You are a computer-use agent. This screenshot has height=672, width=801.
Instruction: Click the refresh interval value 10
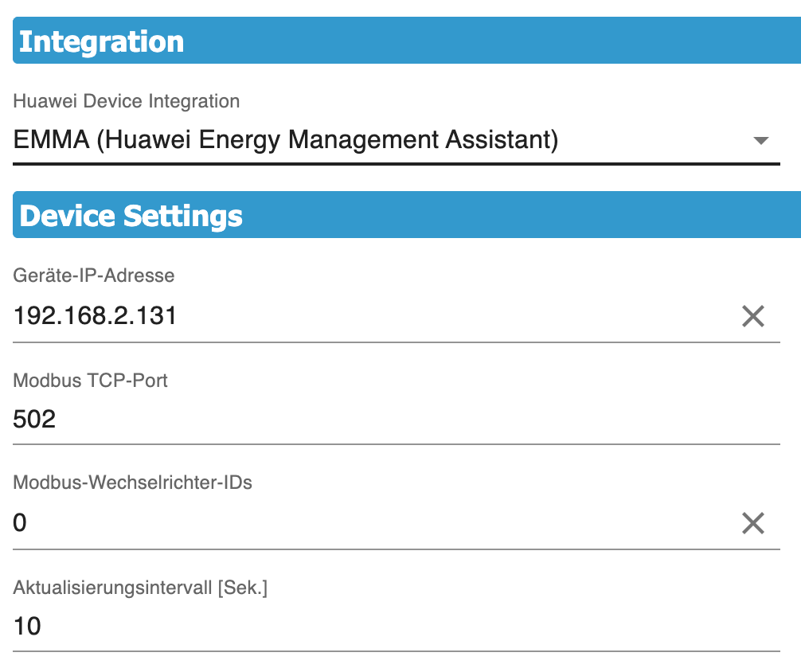pos(28,627)
